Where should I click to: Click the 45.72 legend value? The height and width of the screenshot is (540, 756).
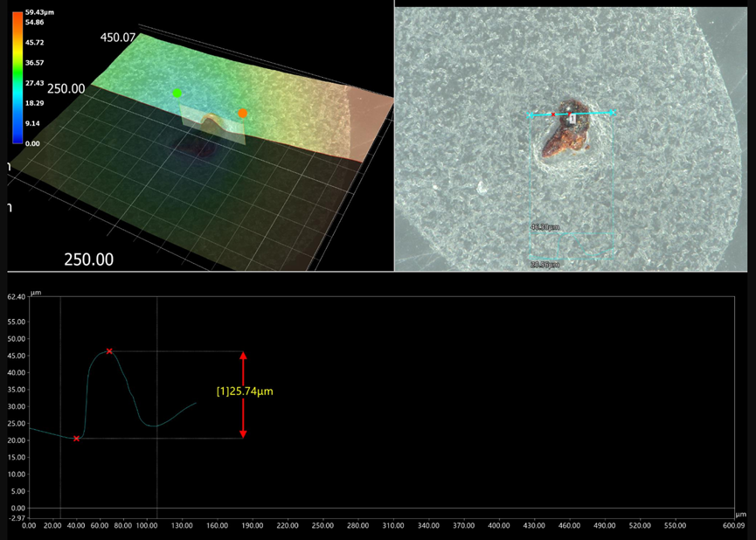coord(35,43)
